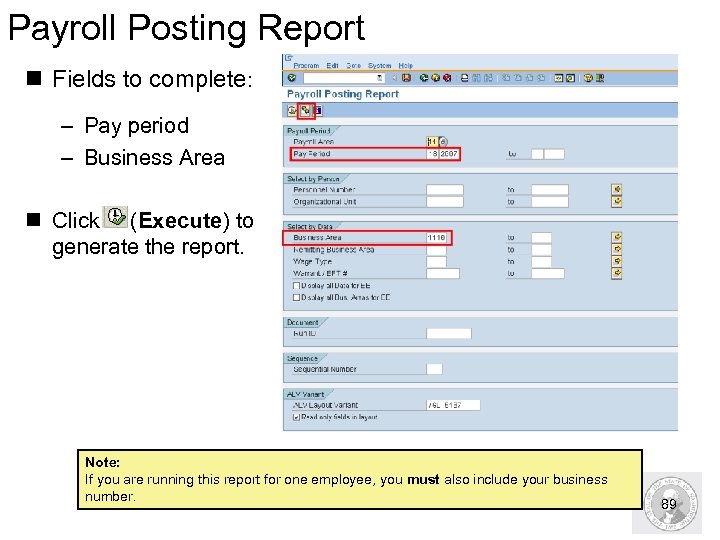720x540 pixels.
Task: Open multiple selection for Remitting Business Area
Action: click(617, 249)
